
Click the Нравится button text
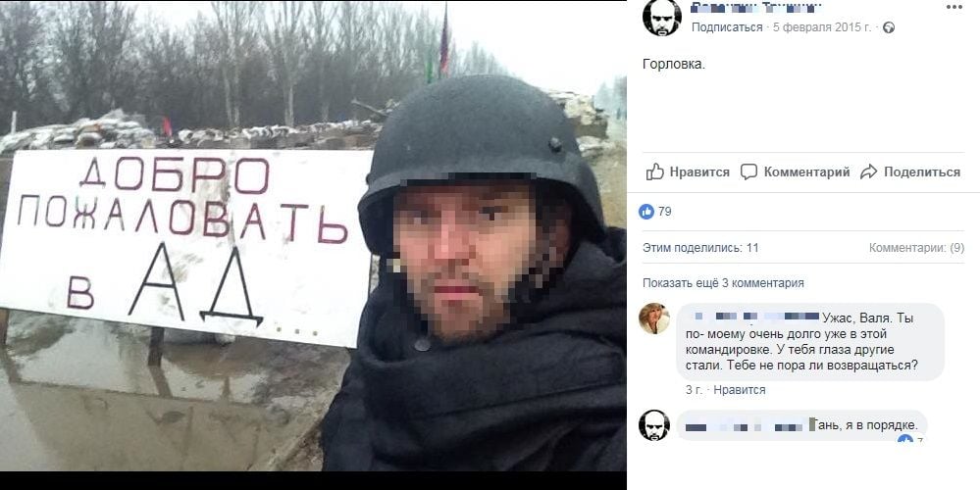pyautogui.click(x=699, y=172)
